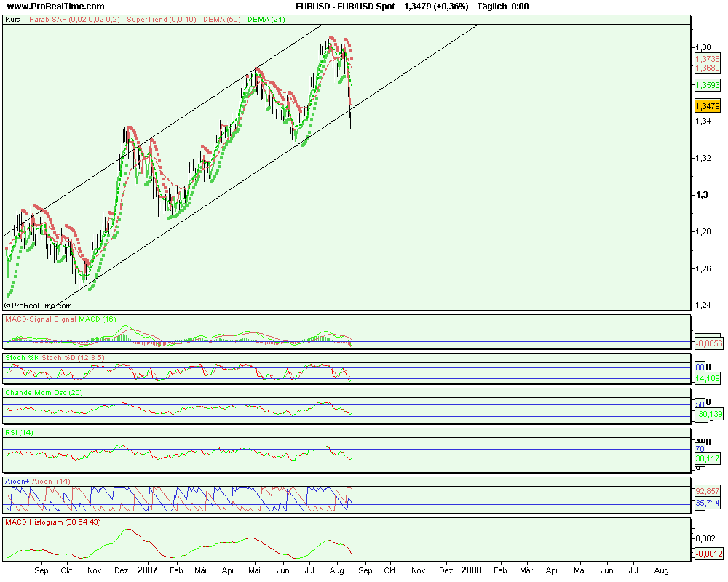728x582 pixels.
Task: Click the -30,139 Chande value box
Action: coord(709,414)
